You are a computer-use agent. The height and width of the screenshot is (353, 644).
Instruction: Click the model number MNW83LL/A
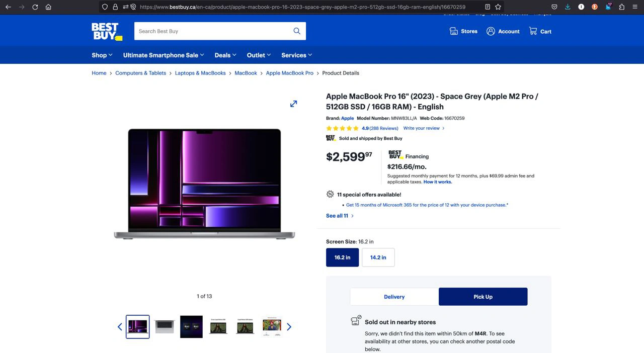pyautogui.click(x=404, y=118)
